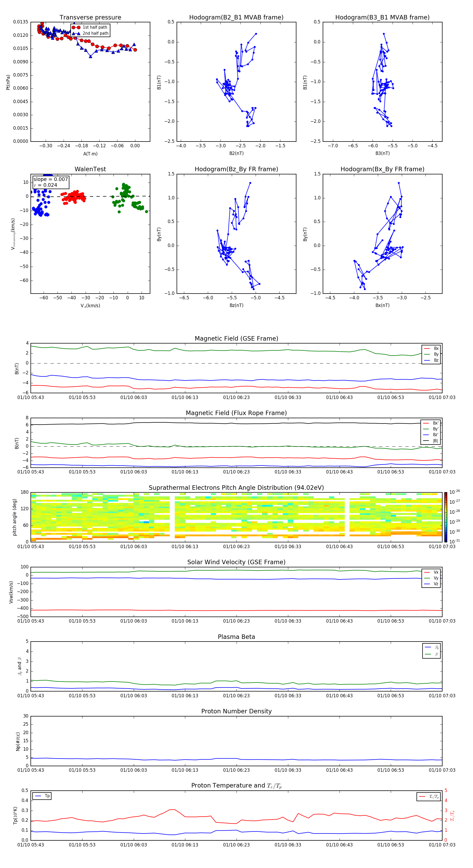
Task: Click '01/10 06:53' tick under Solar Wind plot
Action: [x=390, y=621]
